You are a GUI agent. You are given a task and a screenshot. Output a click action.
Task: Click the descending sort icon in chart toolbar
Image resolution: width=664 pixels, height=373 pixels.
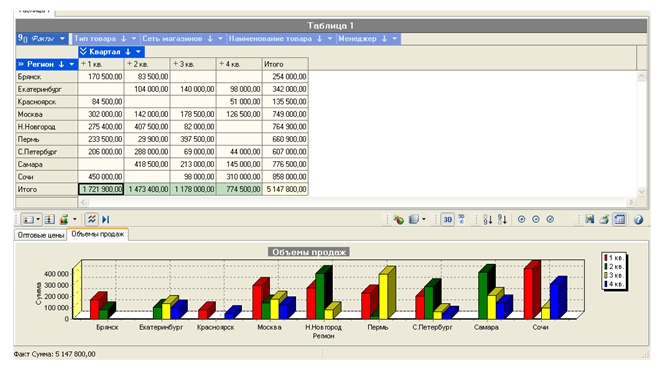click(x=502, y=219)
